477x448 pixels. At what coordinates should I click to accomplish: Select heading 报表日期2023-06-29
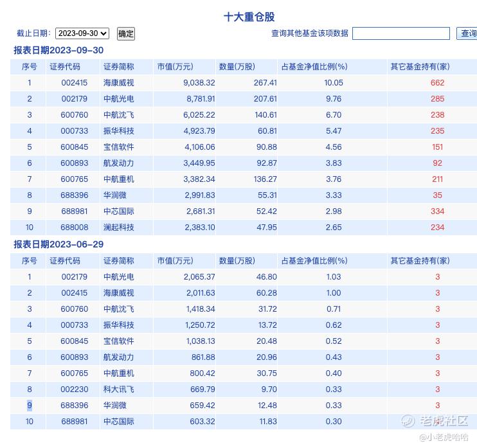(59, 244)
